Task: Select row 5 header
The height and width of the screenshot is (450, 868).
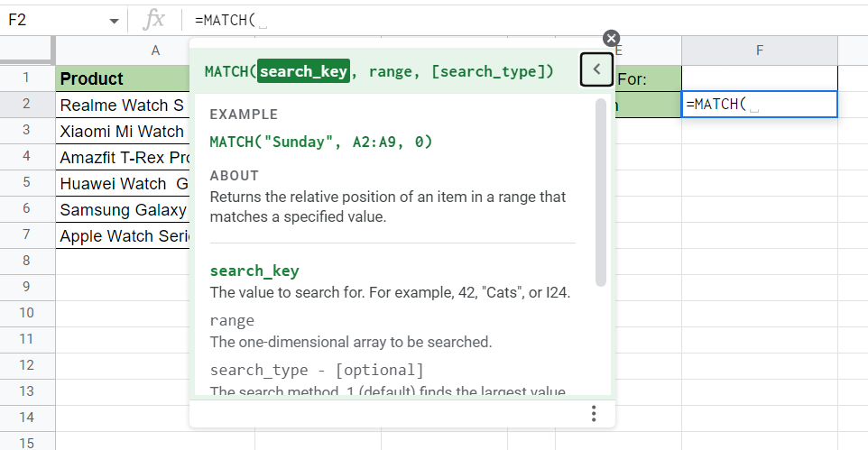Action: 26,183
